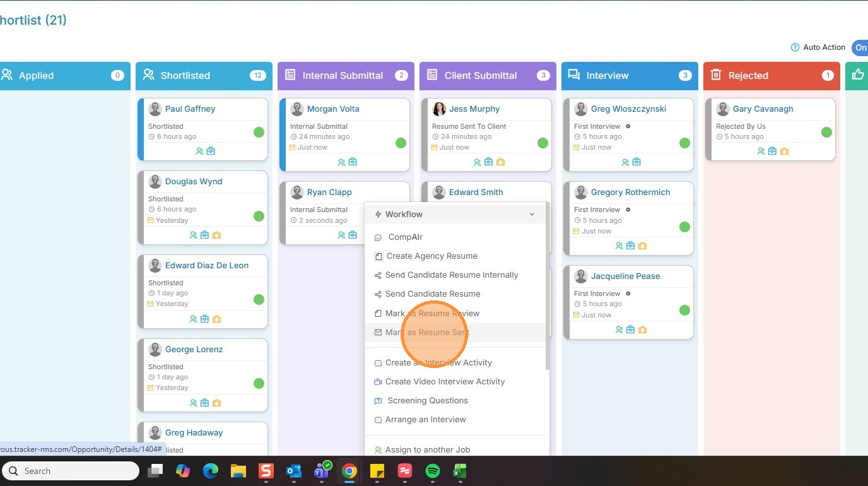
Task: Click the blue briefcase icon on Morgan Volta's card
Action: pos(353,162)
